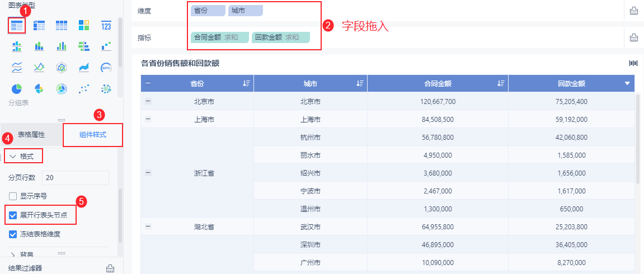
Task: Uncheck 冻结表格维度 checkbox
Action: [x=13, y=234]
